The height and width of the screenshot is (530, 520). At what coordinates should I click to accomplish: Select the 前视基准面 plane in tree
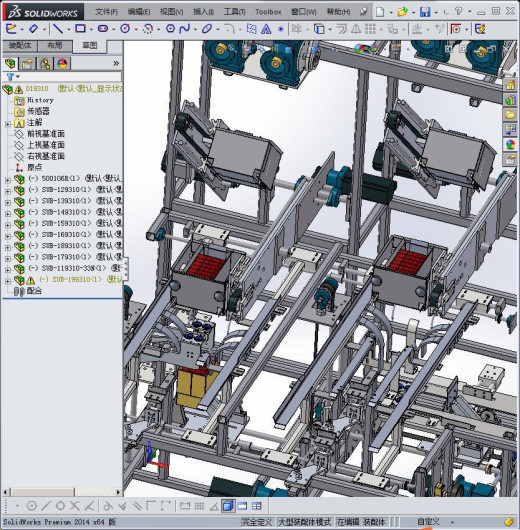[46, 134]
